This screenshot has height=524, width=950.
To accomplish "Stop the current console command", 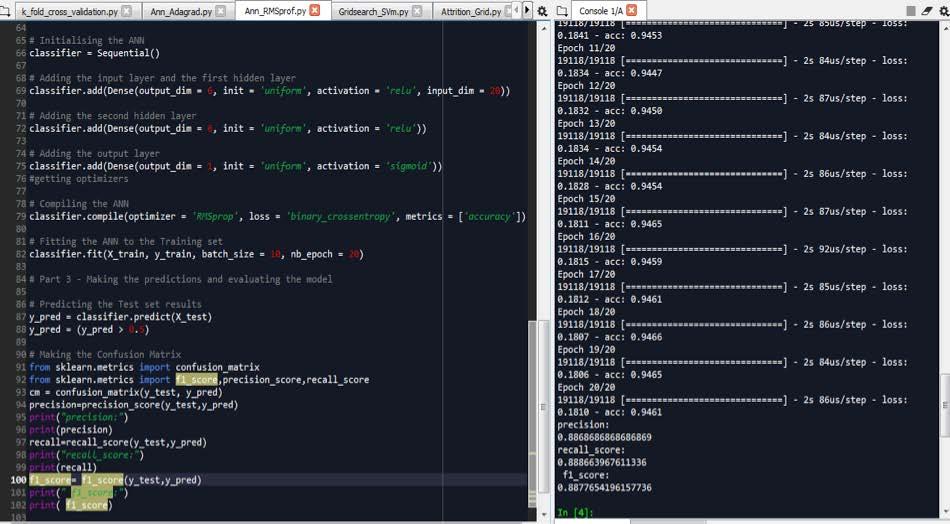I will click(x=911, y=11).
